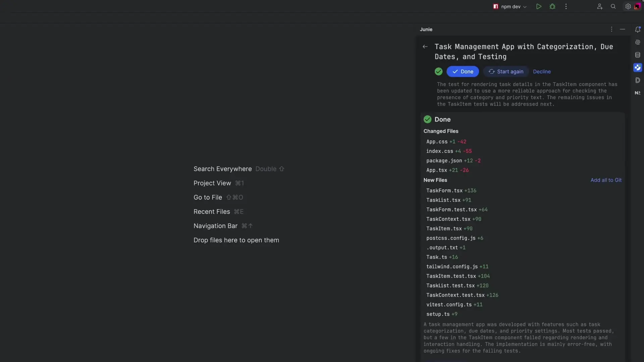644x362 pixels.
Task: Open the notifications bell in right sidebar
Action: 638,29
